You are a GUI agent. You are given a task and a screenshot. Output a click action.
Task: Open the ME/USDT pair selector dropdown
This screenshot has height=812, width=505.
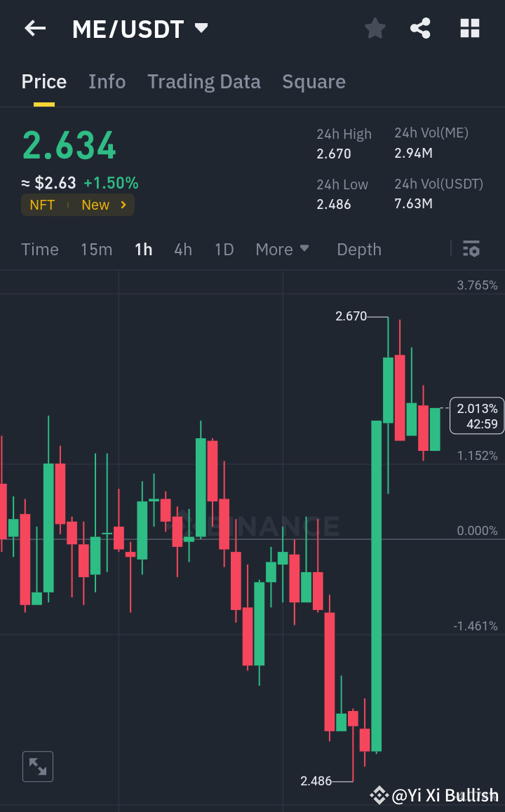201,28
